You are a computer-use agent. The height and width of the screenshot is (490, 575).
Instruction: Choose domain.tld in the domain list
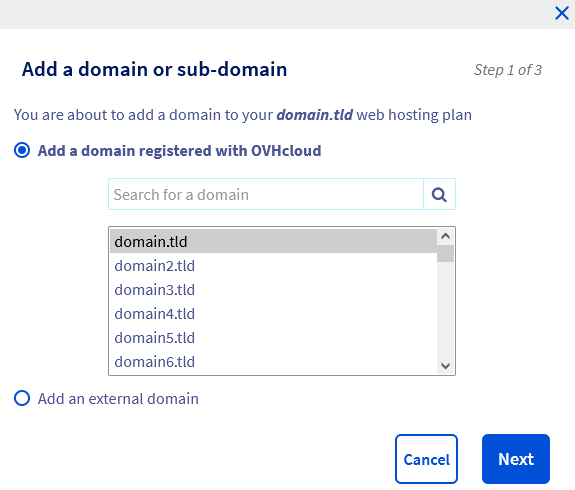pyautogui.click(x=274, y=241)
